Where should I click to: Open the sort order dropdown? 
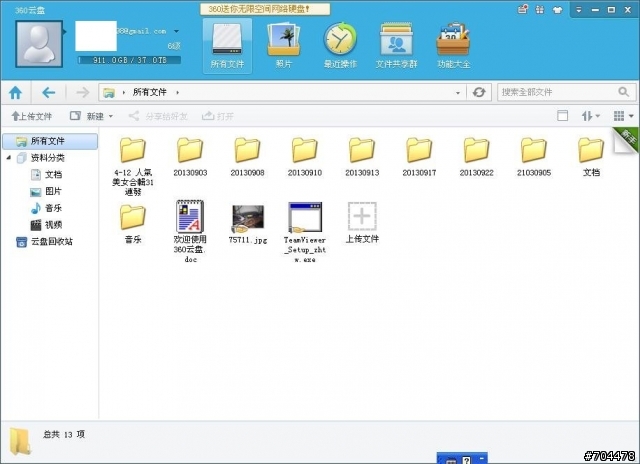(590, 116)
